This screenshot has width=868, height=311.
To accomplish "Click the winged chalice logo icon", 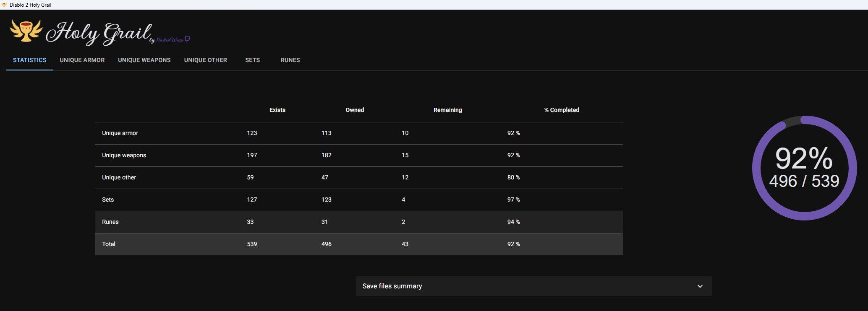I will 26,31.
